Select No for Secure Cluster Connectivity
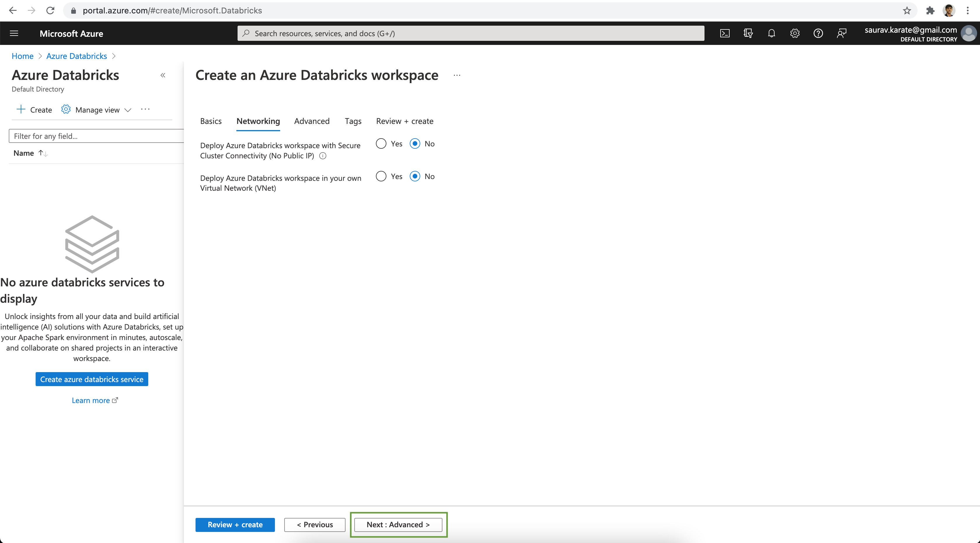 415,144
